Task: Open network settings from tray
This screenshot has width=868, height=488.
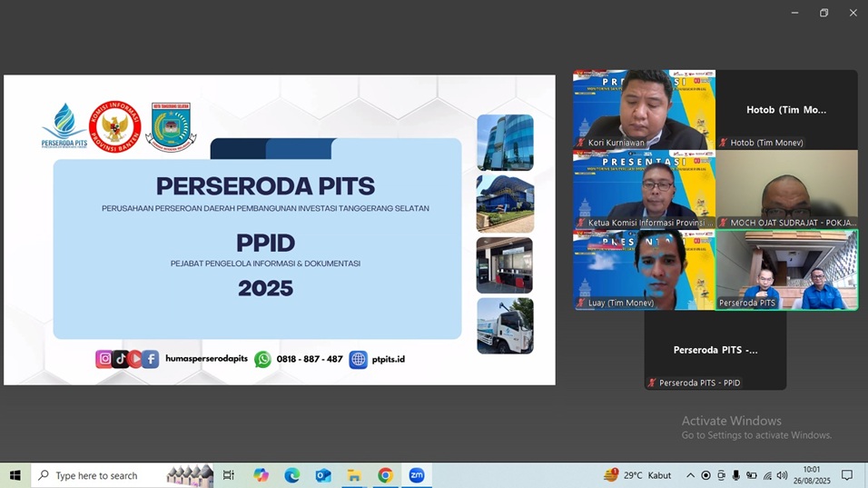Action: 767,475
